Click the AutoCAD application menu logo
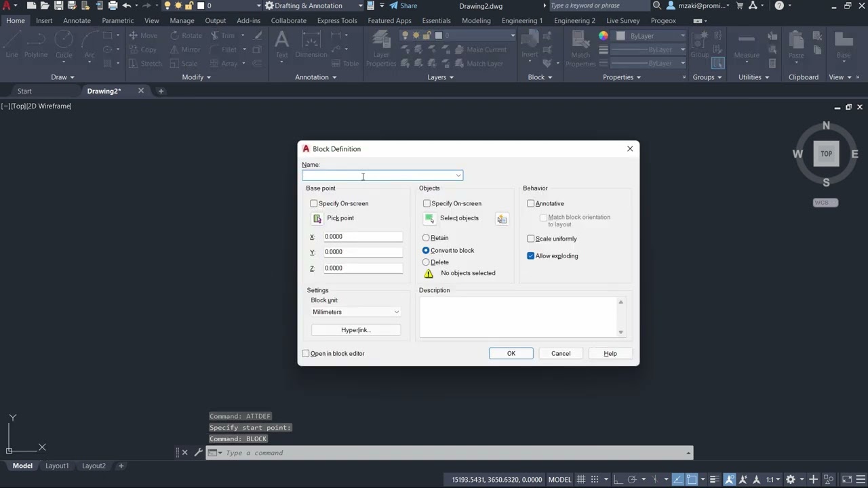Image resolution: width=868 pixels, height=488 pixels. 6,5
